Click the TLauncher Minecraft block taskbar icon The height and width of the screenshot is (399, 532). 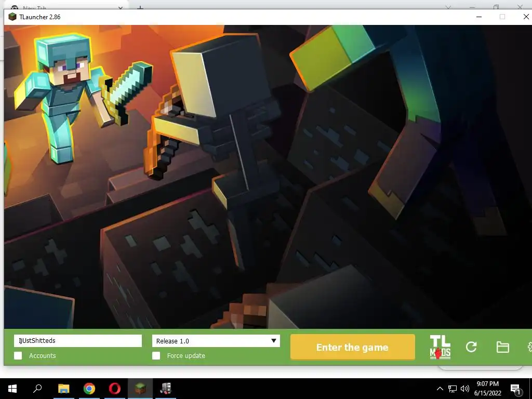pyautogui.click(x=140, y=389)
